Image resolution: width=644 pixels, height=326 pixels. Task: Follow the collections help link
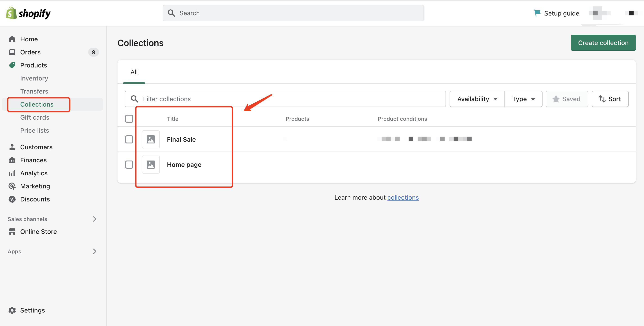(403, 198)
